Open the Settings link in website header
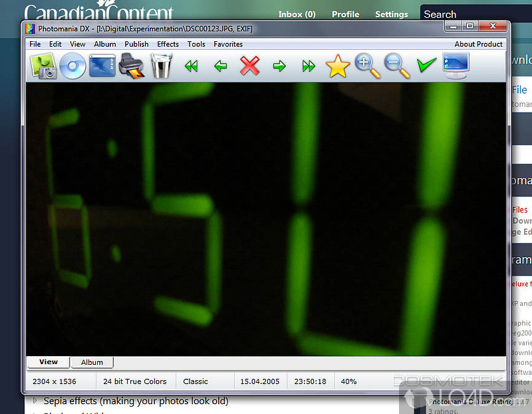The height and width of the screenshot is (414, 532). coord(392,14)
